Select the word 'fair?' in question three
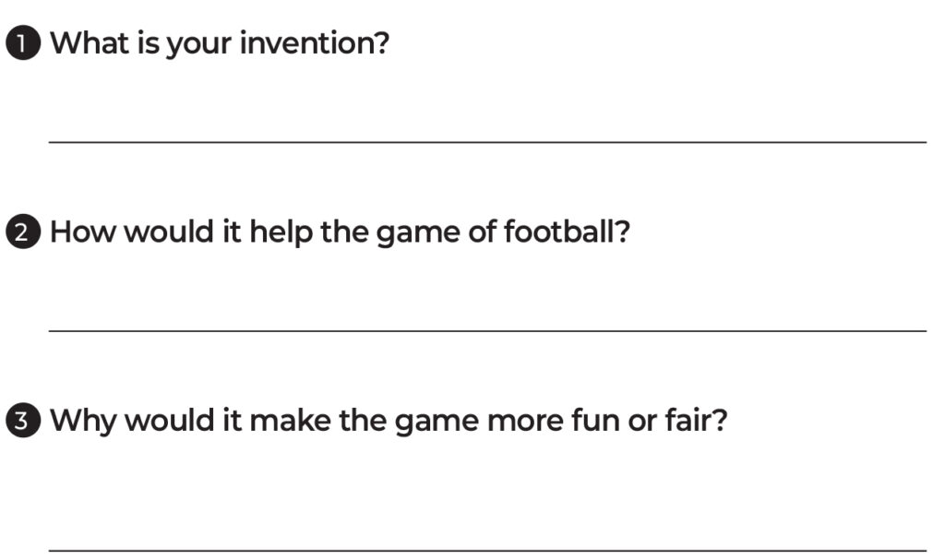 tap(696, 420)
